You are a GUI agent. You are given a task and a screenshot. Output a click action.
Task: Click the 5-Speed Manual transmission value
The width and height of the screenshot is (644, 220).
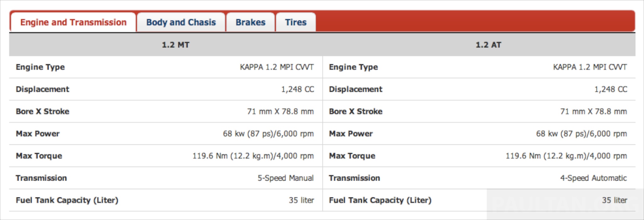pyautogui.click(x=286, y=178)
